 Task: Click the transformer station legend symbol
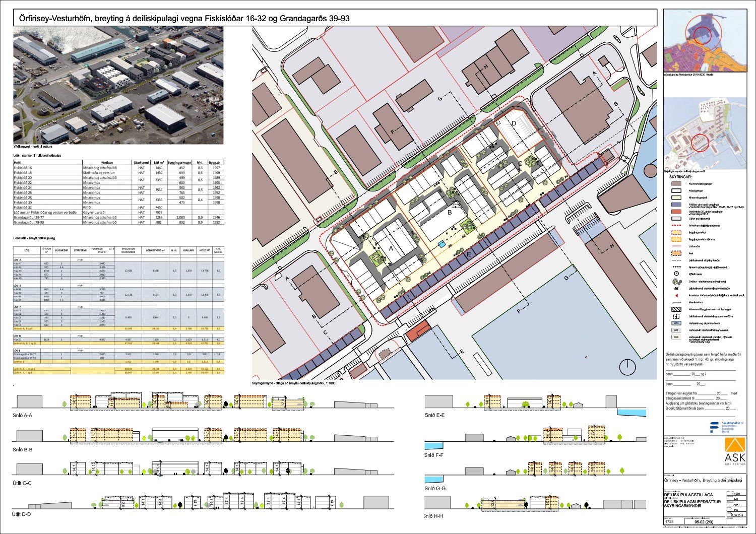(676, 316)
